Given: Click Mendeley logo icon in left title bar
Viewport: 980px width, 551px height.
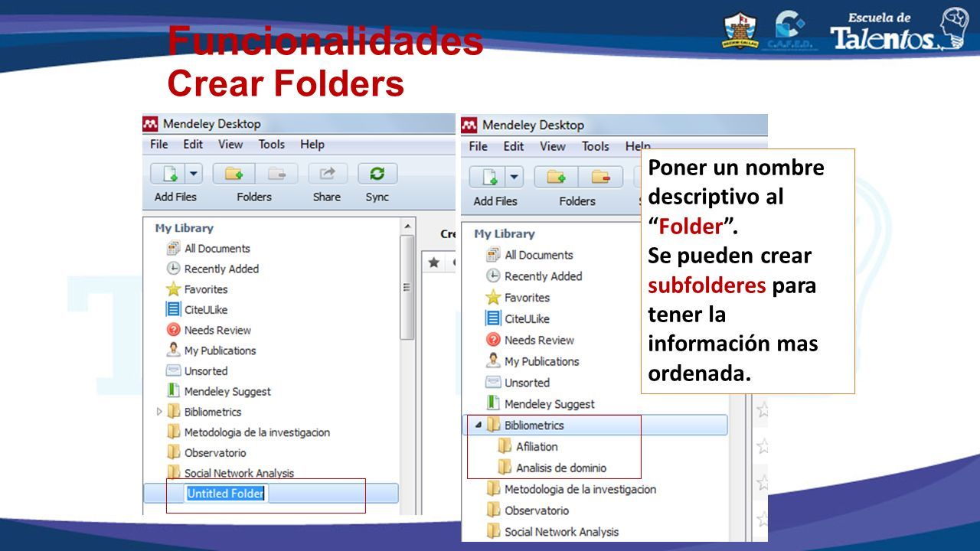Looking at the screenshot, I should pos(151,124).
